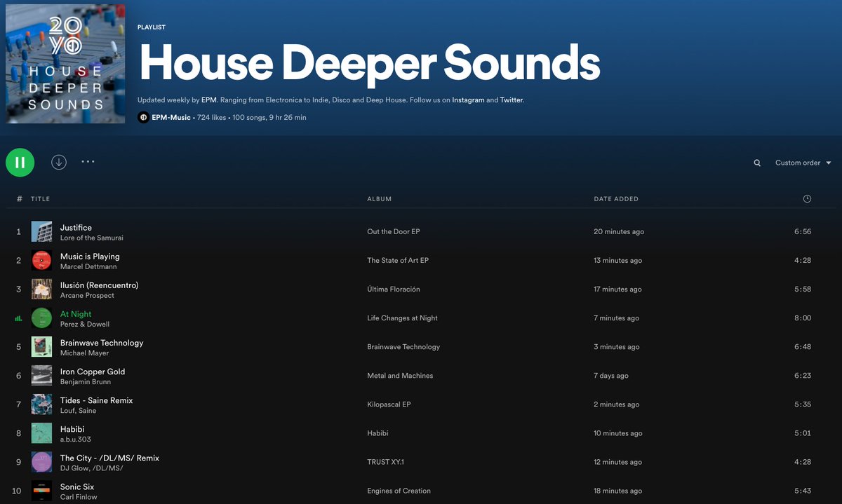This screenshot has height=504, width=842.
Task: Click the # column header
Action: tap(19, 199)
